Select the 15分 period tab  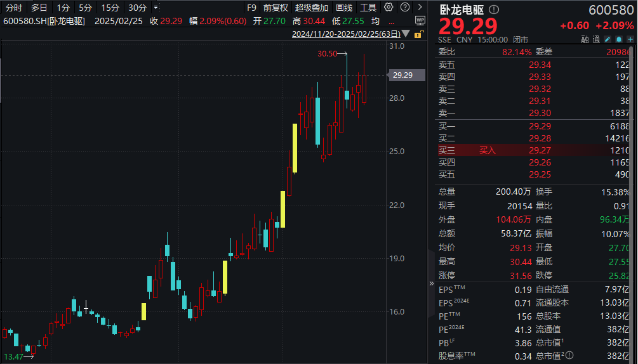coord(110,8)
